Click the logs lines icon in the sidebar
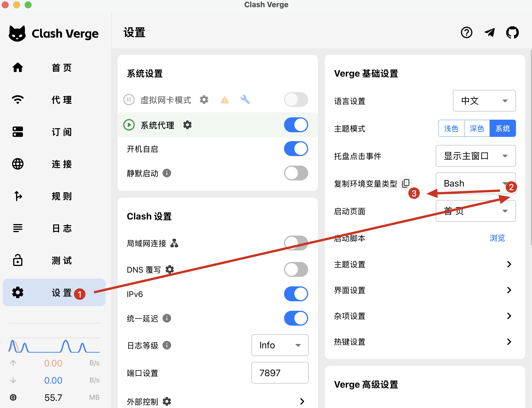 18,228
